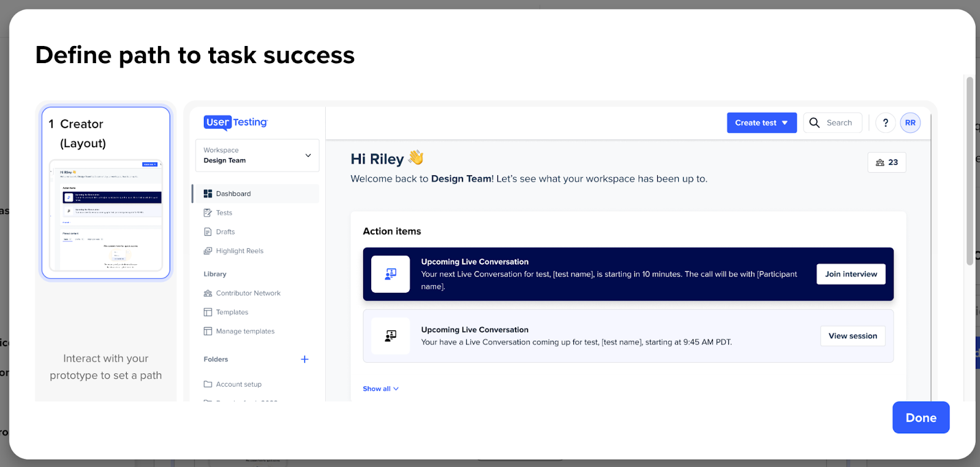This screenshot has height=467, width=980.
Task: Open the Workspace Design Team dropdown
Action: click(x=257, y=155)
